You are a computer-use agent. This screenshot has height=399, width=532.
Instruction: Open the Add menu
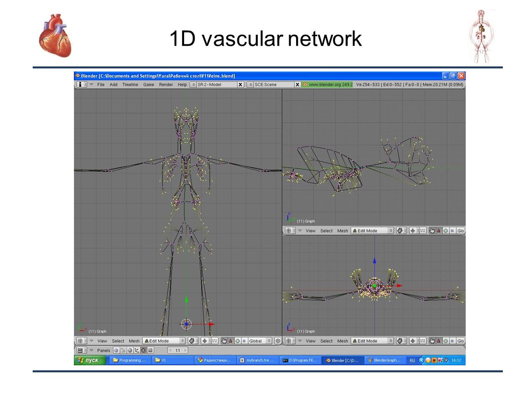113,85
